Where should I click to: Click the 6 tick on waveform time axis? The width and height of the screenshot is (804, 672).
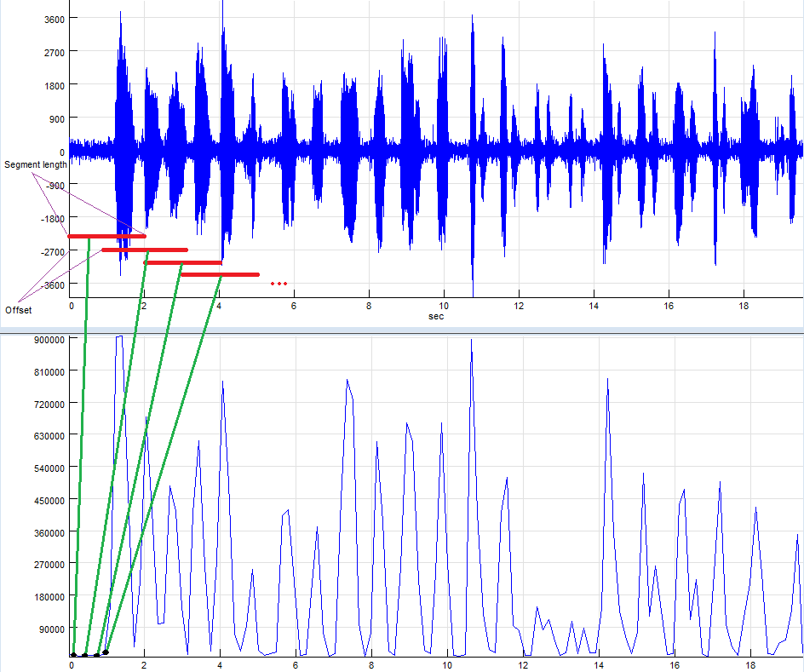294,305
